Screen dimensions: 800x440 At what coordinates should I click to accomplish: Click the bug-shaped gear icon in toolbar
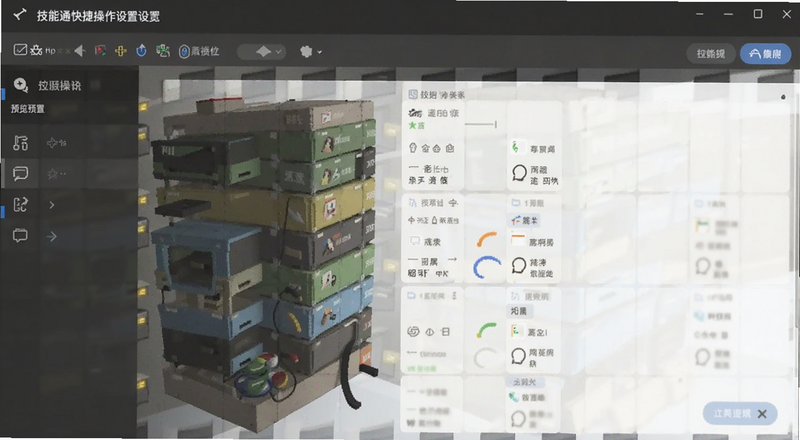coord(36,50)
